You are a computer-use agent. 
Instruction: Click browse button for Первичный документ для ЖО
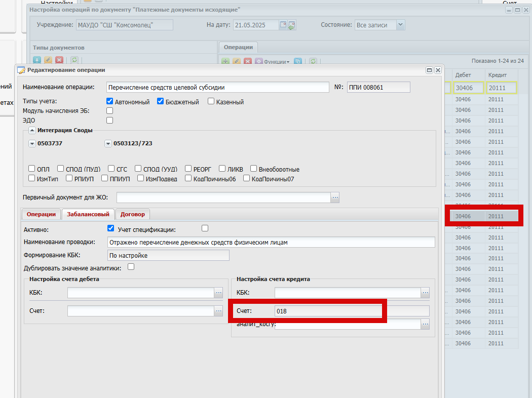point(335,197)
